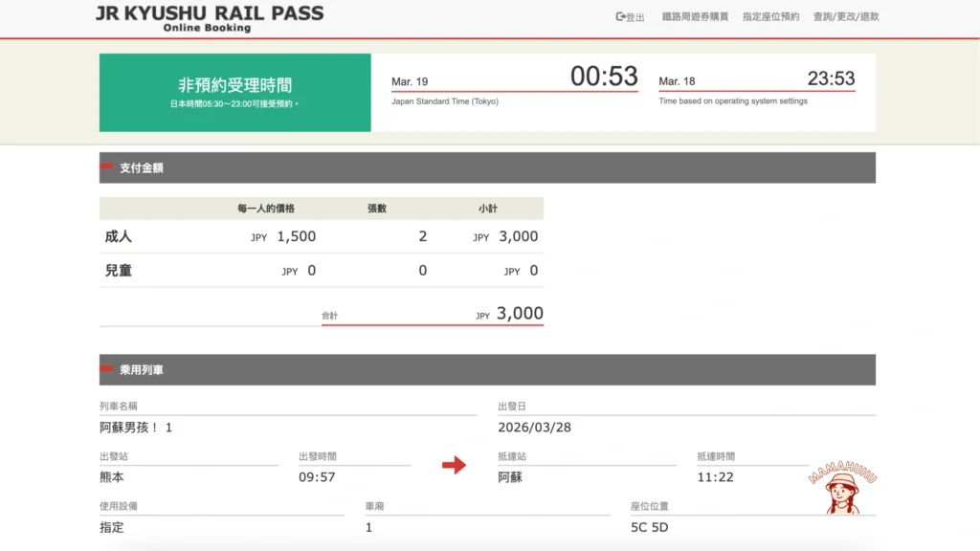Click the 乘用列車 section header
980x551 pixels.
pos(487,370)
